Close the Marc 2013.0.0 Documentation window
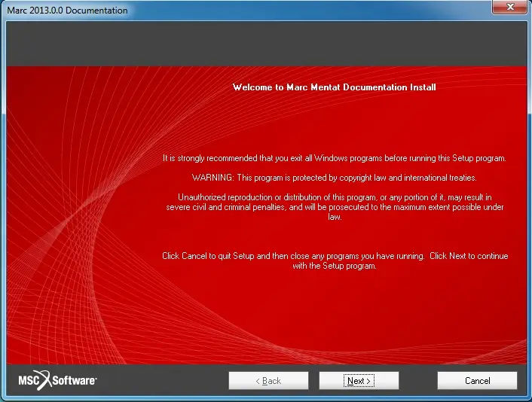 [510, 7]
